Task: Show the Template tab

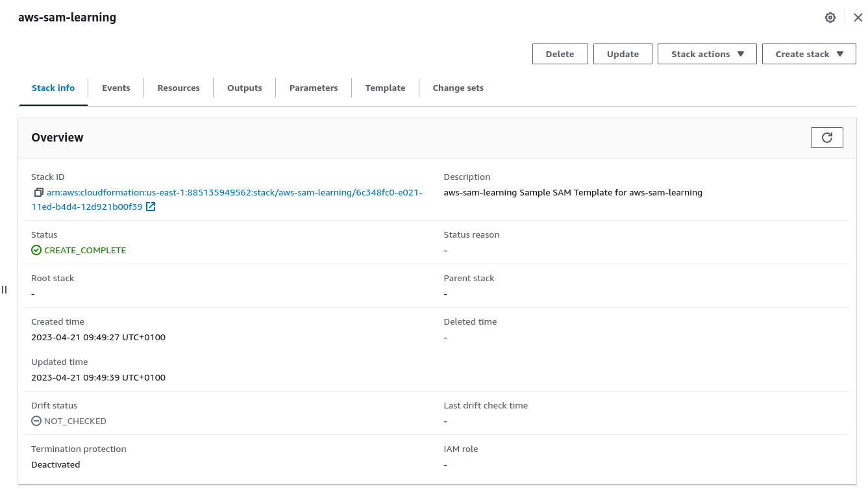Action: [385, 88]
